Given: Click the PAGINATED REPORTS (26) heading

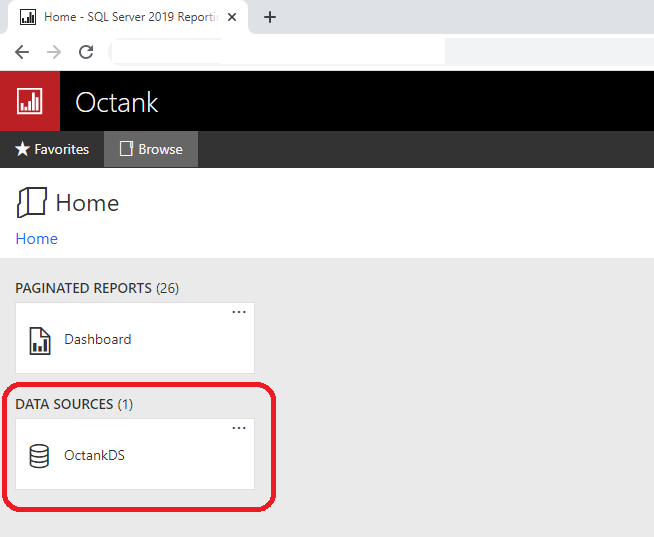Looking at the screenshot, I should (97, 288).
